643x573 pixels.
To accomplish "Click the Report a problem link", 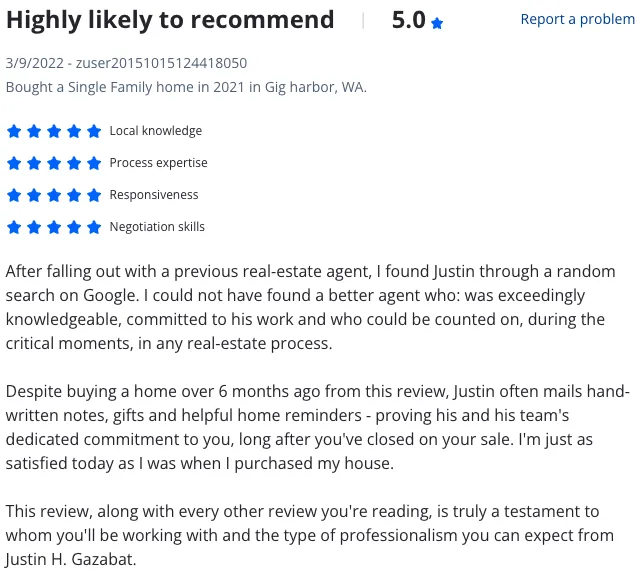I will pyautogui.click(x=577, y=19).
